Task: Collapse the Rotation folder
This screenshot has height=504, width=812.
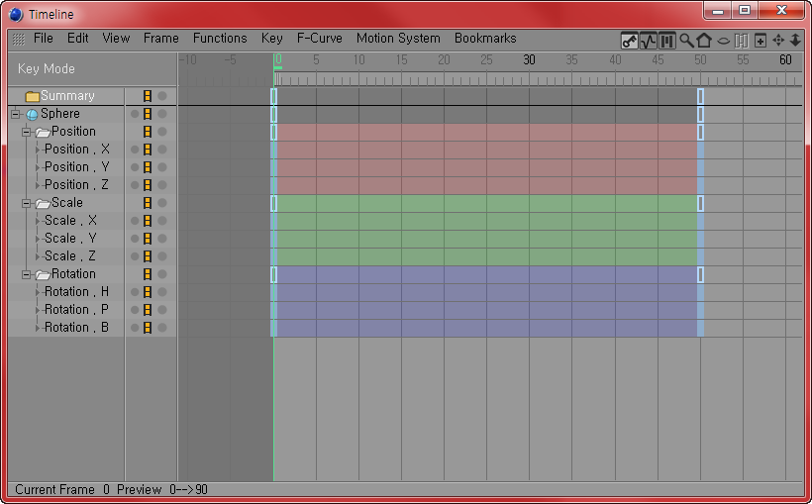Action: (26, 274)
